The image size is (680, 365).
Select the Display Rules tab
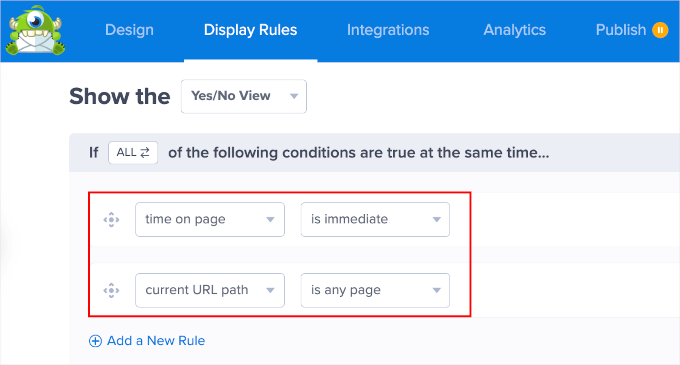point(251,30)
